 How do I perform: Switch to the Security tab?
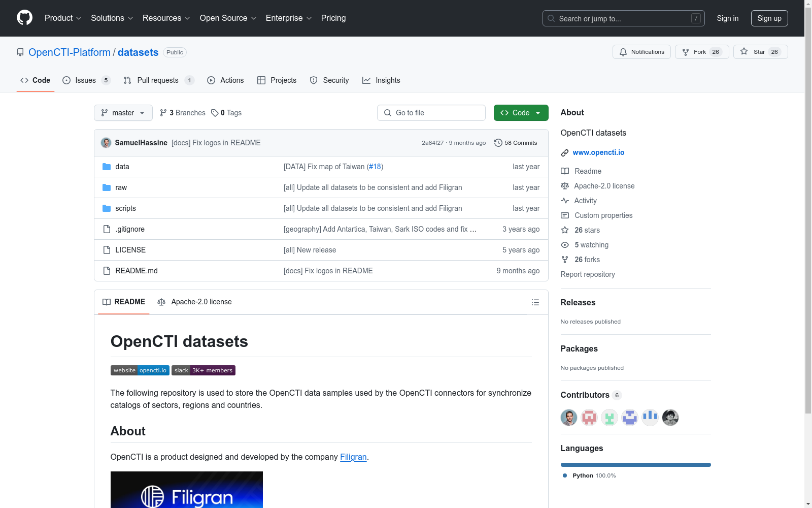click(x=329, y=80)
